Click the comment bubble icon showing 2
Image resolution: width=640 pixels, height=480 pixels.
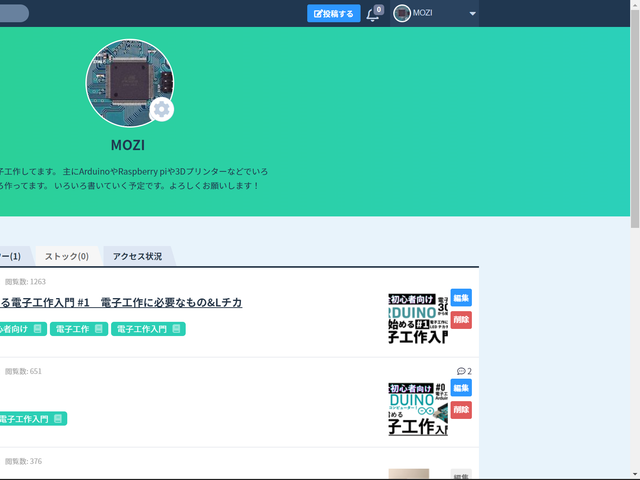point(461,371)
